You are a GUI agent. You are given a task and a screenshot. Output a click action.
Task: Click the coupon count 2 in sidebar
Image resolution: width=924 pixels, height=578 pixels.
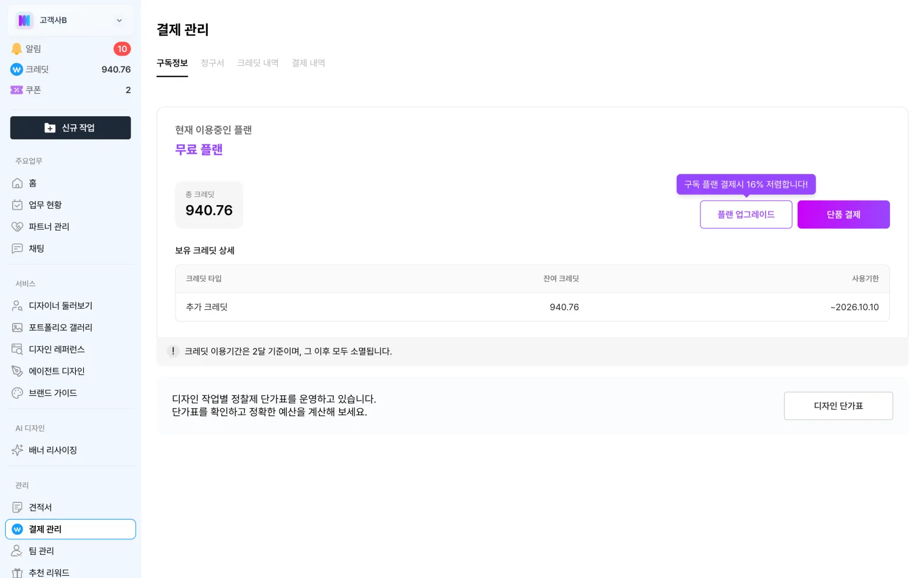(128, 90)
